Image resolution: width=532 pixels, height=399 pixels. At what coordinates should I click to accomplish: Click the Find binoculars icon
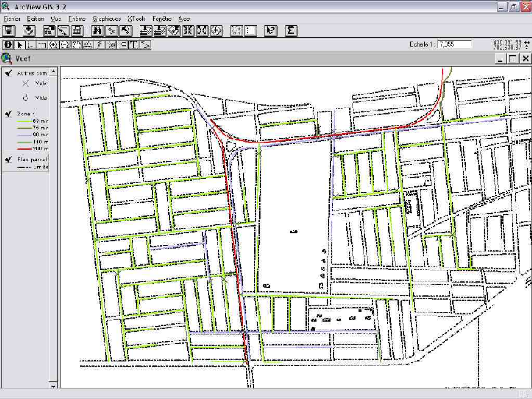pos(98,30)
